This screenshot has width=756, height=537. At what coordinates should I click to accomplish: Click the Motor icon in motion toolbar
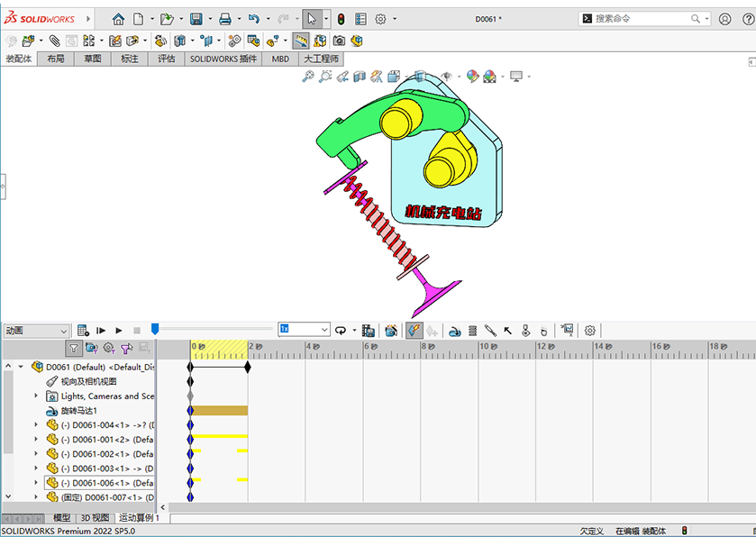(455, 331)
